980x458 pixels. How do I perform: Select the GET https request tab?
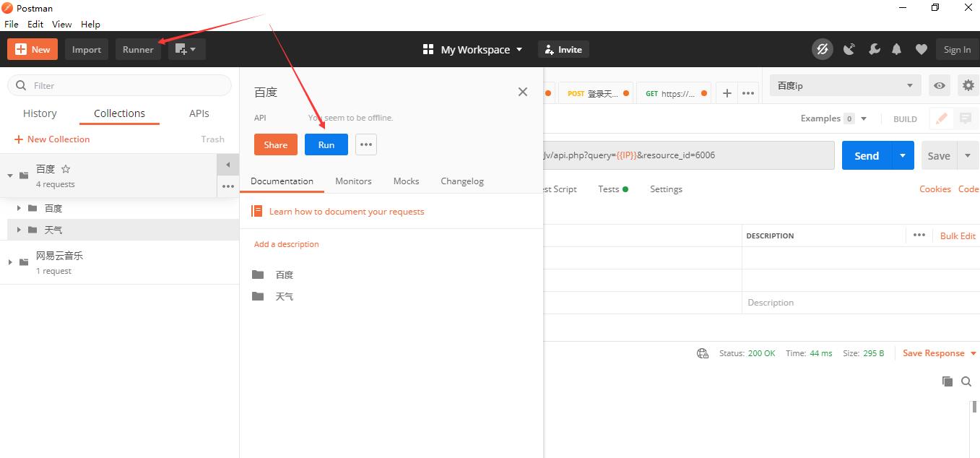[674, 93]
